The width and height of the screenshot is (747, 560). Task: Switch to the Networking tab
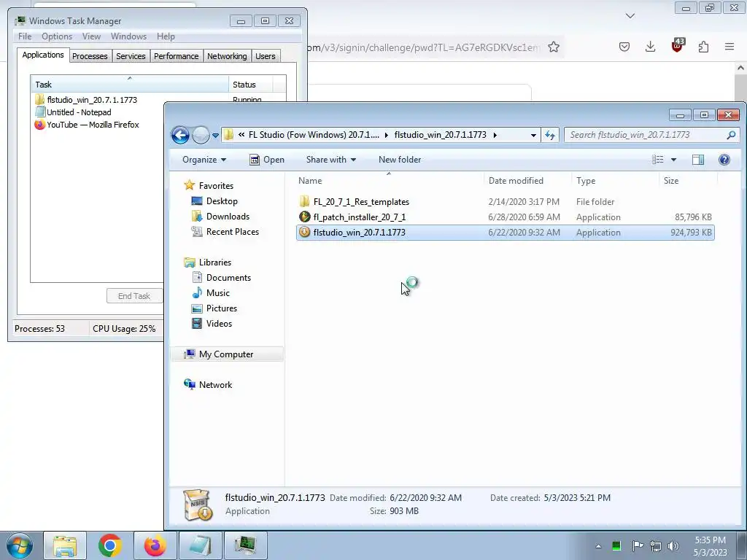point(227,56)
